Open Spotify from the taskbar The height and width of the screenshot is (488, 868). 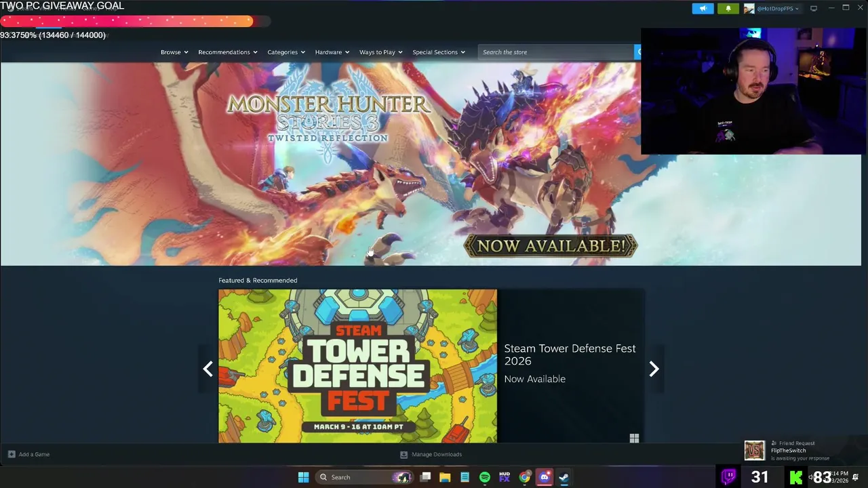(485, 477)
